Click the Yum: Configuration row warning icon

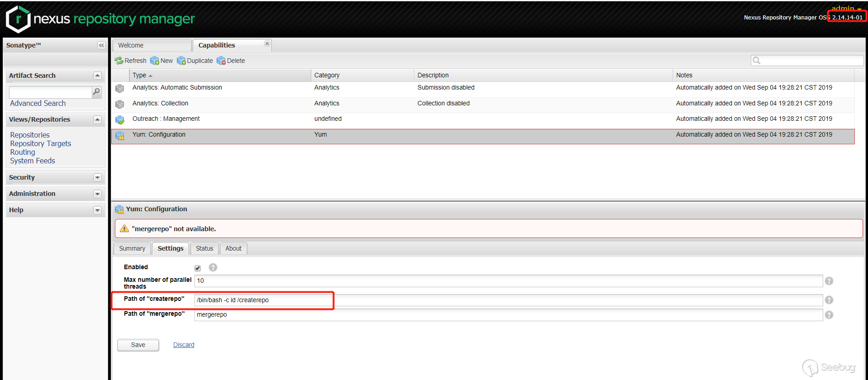pyautogui.click(x=119, y=136)
